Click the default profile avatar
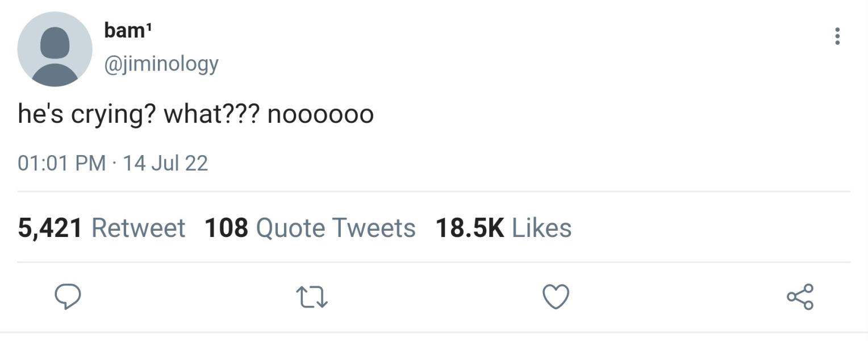 (x=55, y=49)
